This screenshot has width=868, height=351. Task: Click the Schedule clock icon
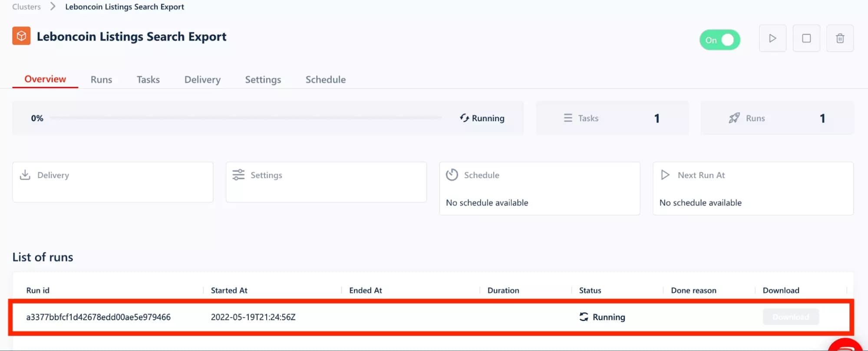coord(452,175)
